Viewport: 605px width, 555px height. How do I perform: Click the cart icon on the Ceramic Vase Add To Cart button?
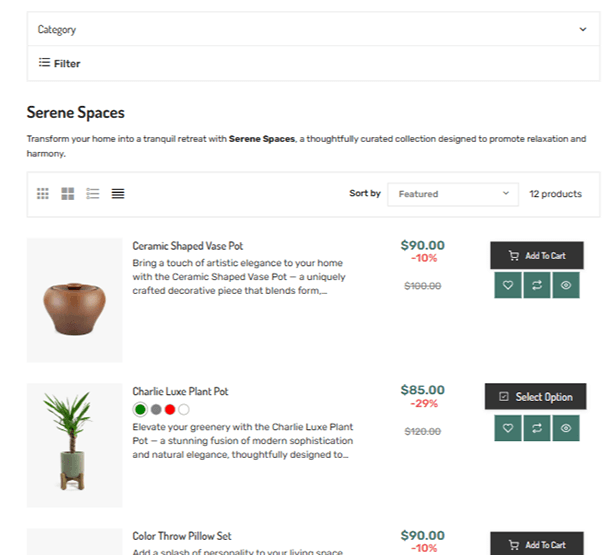coord(514,256)
